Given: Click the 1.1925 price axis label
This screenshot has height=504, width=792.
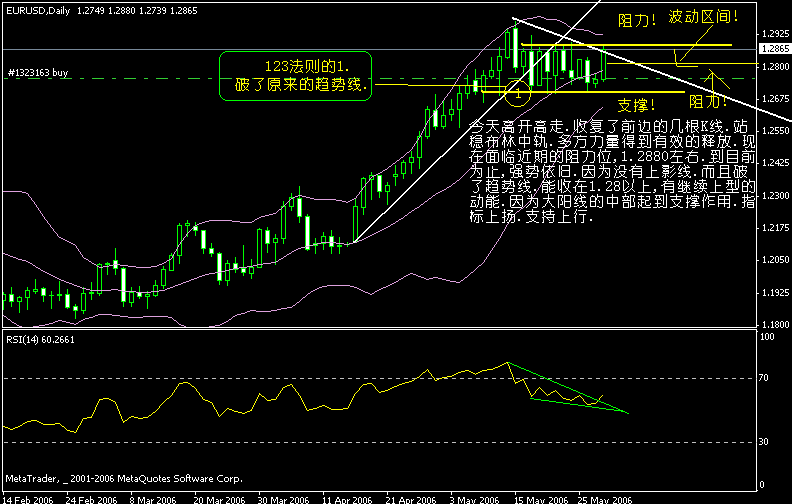Looking at the screenshot, I should click(775, 292).
